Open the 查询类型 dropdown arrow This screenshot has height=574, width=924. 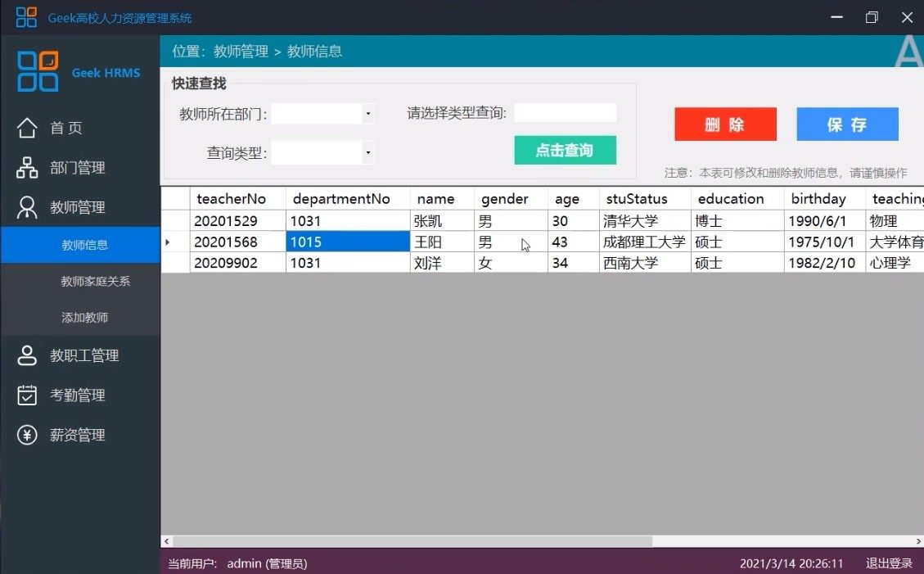point(367,152)
